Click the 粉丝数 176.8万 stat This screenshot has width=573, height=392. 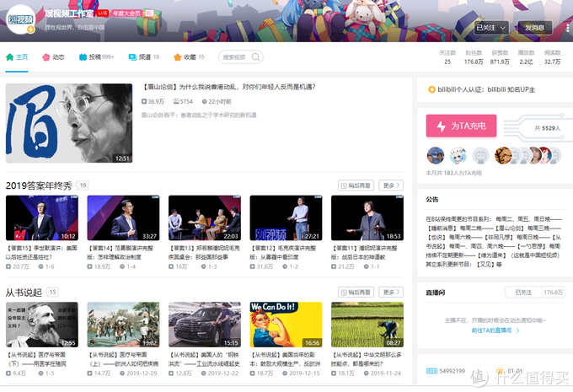click(x=474, y=57)
